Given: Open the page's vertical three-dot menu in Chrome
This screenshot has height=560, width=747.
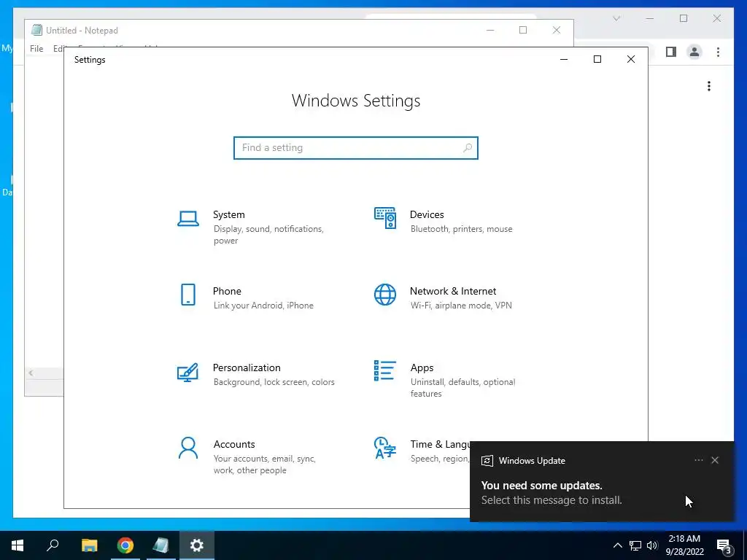Looking at the screenshot, I should (709, 86).
